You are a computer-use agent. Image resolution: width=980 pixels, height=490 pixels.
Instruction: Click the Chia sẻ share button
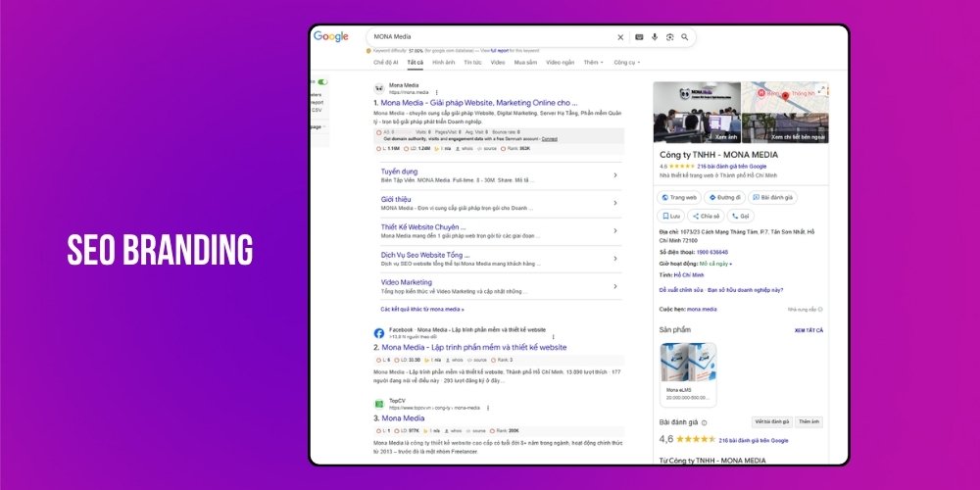click(706, 216)
